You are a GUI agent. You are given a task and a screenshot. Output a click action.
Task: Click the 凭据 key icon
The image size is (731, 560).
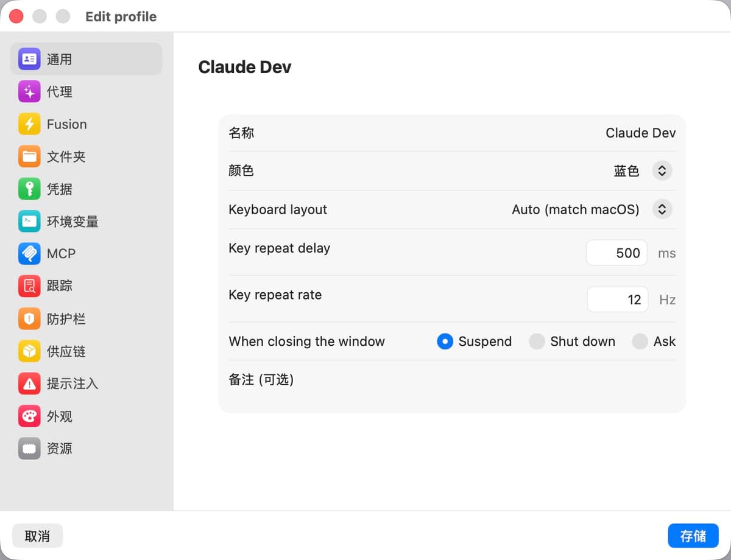[29, 189]
